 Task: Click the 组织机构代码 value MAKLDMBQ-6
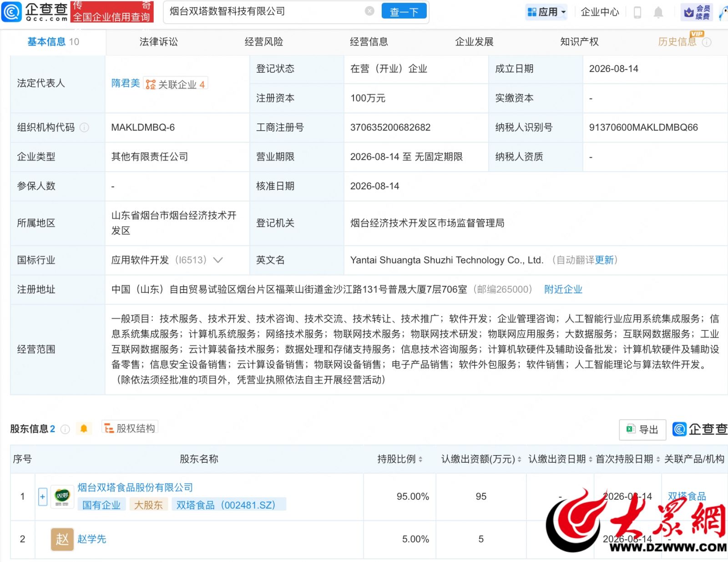pos(143,127)
